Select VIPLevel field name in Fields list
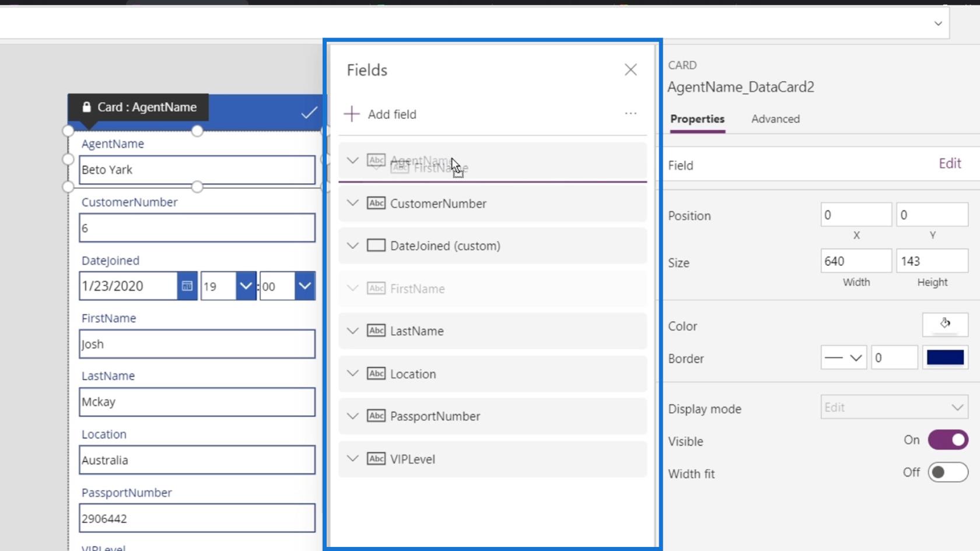Image resolution: width=980 pixels, height=551 pixels. point(412,459)
